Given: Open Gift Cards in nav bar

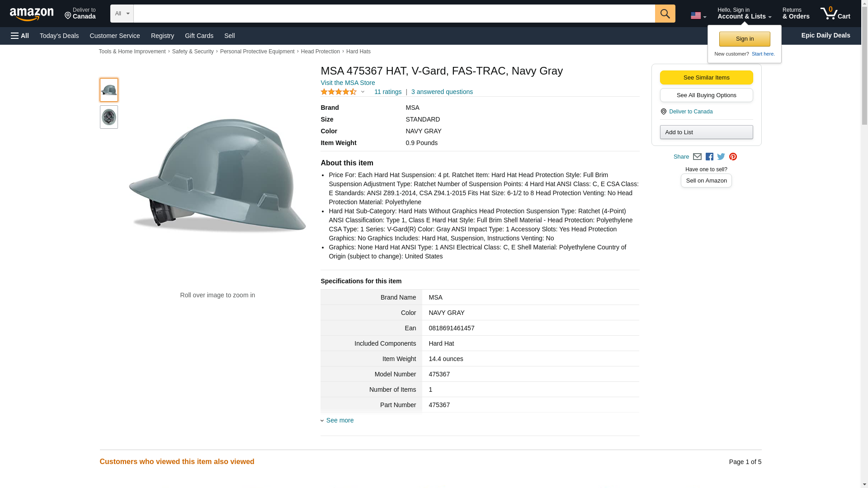Looking at the screenshot, I should (199, 36).
